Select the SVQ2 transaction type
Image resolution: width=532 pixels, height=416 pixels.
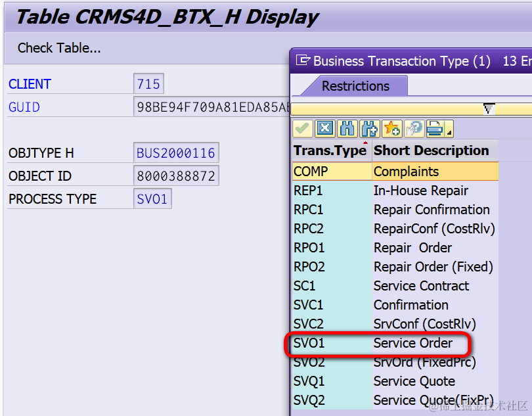pyautogui.click(x=309, y=400)
